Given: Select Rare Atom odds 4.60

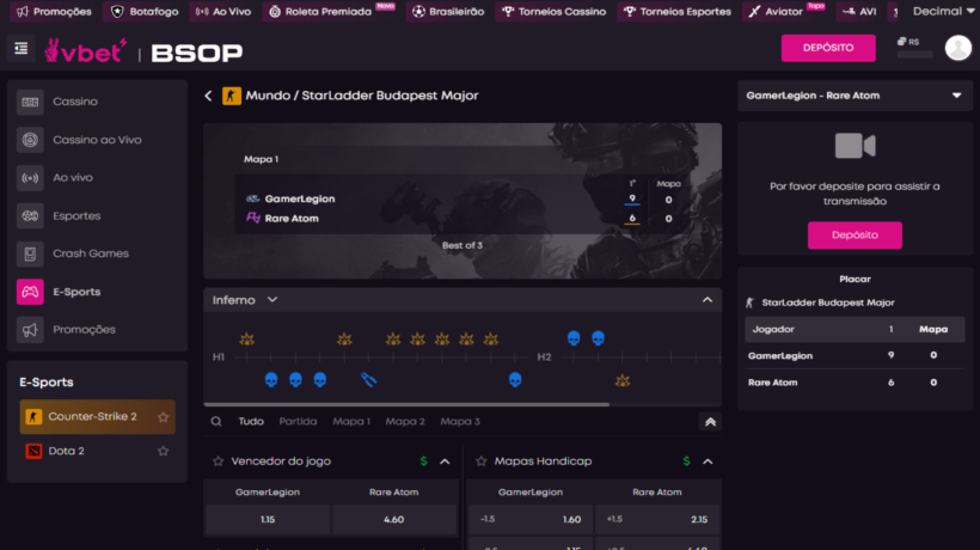Looking at the screenshot, I should coord(394,519).
